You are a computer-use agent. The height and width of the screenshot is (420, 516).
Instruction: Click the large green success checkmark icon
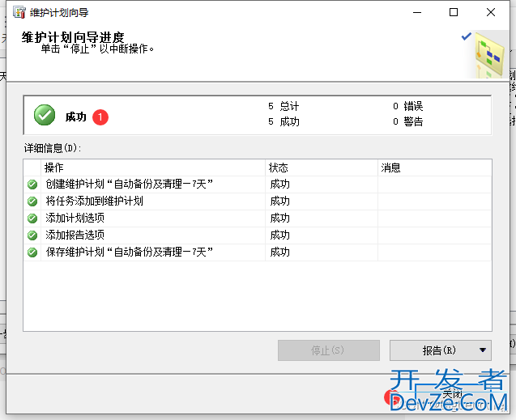pos(45,115)
